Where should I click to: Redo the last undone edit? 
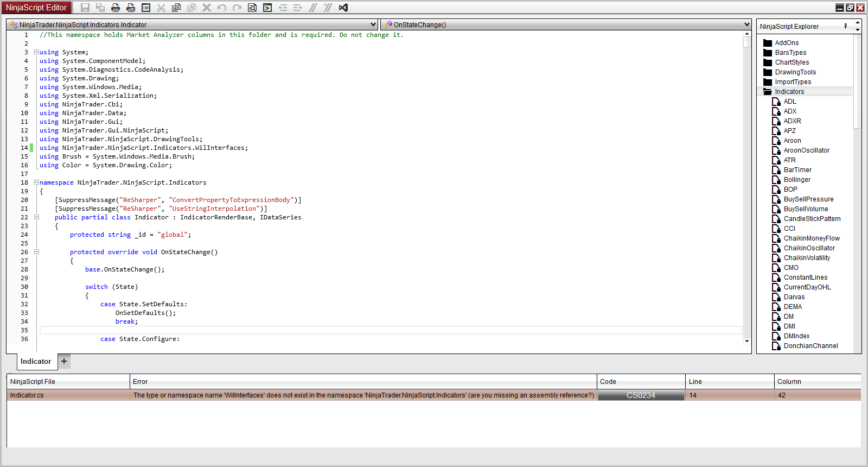point(237,8)
